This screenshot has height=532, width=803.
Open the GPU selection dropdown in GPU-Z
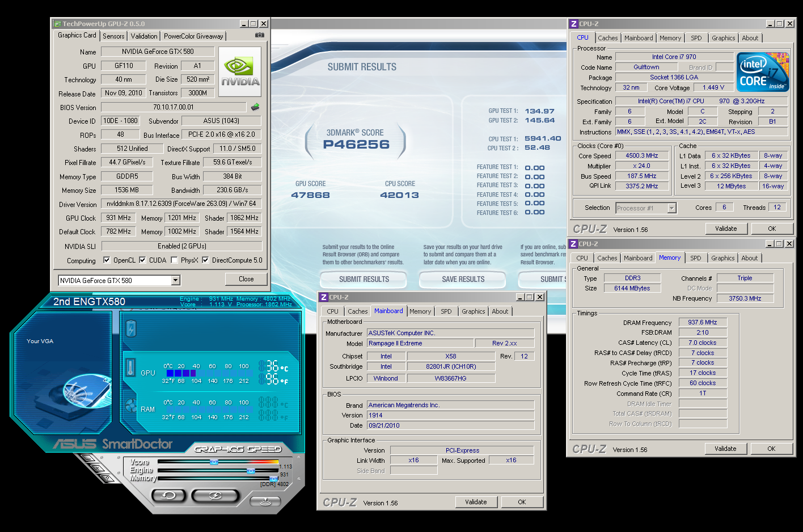(x=175, y=280)
